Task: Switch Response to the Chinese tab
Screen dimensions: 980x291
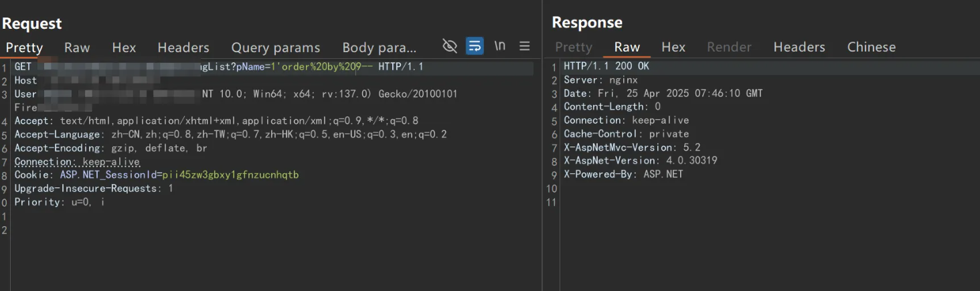Action: click(x=872, y=47)
